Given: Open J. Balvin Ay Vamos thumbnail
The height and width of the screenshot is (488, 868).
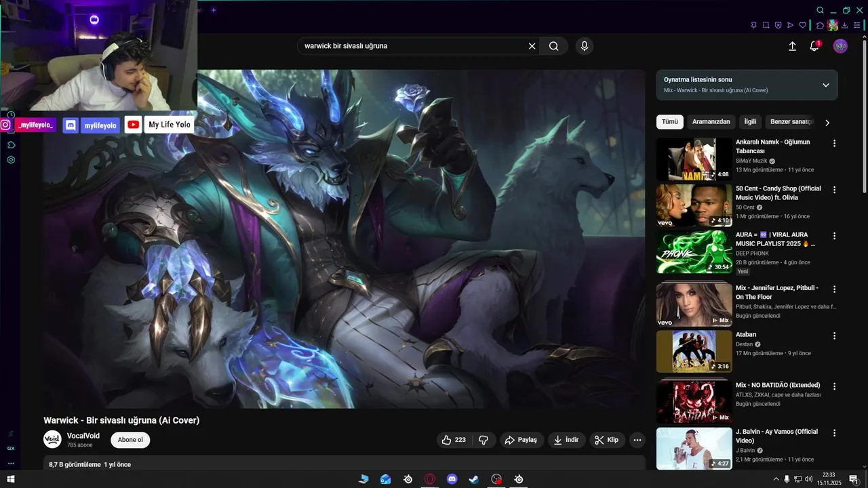Looking at the screenshot, I should [694, 448].
